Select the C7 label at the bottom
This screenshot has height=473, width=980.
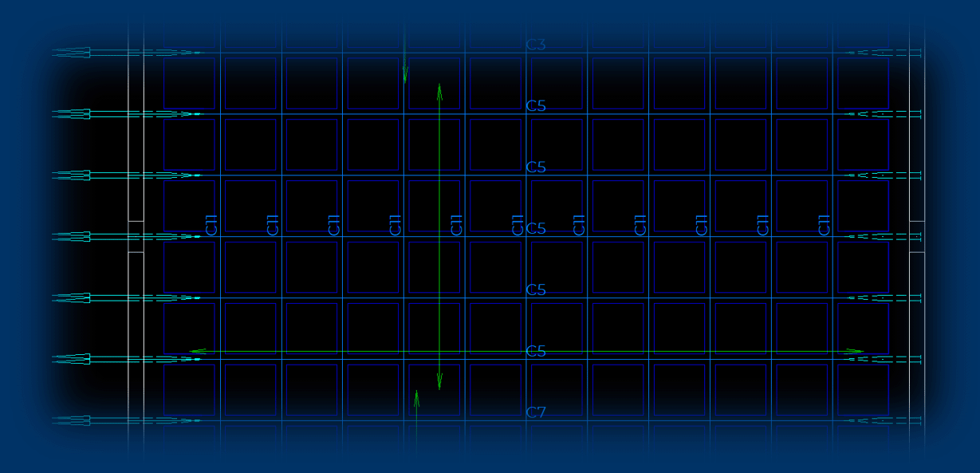click(x=536, y=412)
